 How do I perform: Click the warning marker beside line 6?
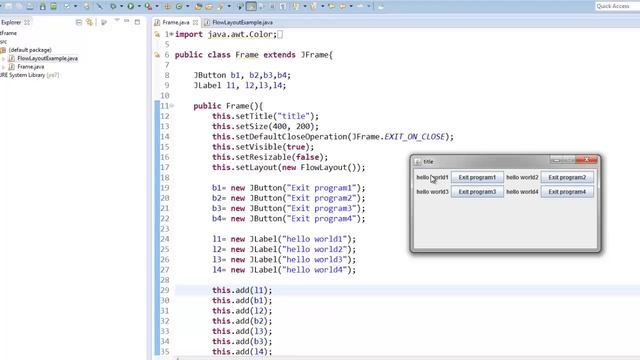point(157,55)
